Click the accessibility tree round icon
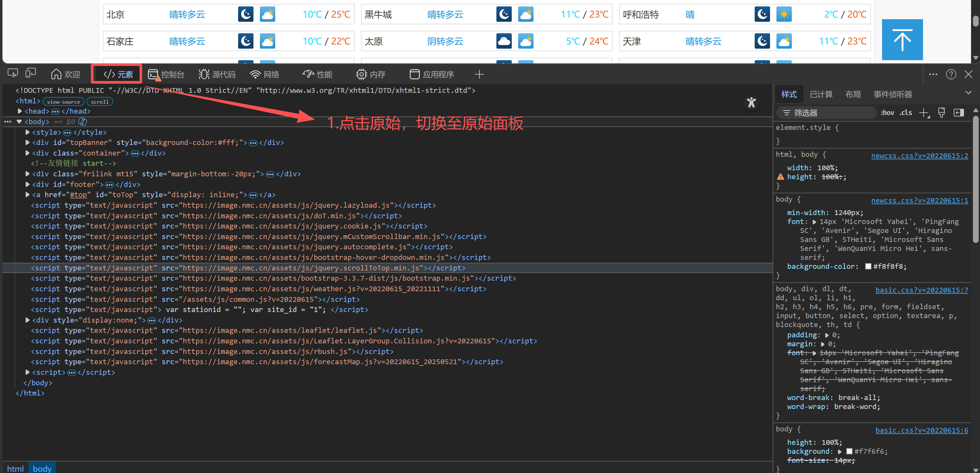980x473 pixels. pyautogui.click(x=751, y=102)
